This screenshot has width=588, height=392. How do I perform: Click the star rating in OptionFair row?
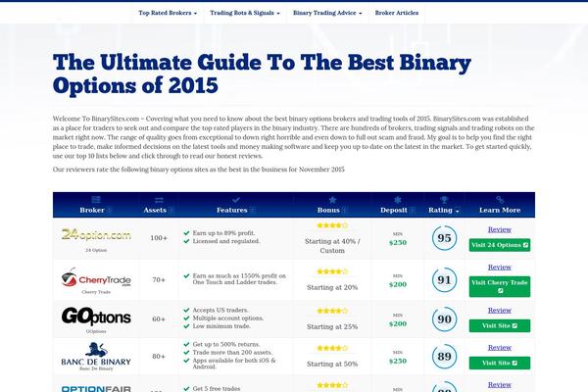(332, 385)
